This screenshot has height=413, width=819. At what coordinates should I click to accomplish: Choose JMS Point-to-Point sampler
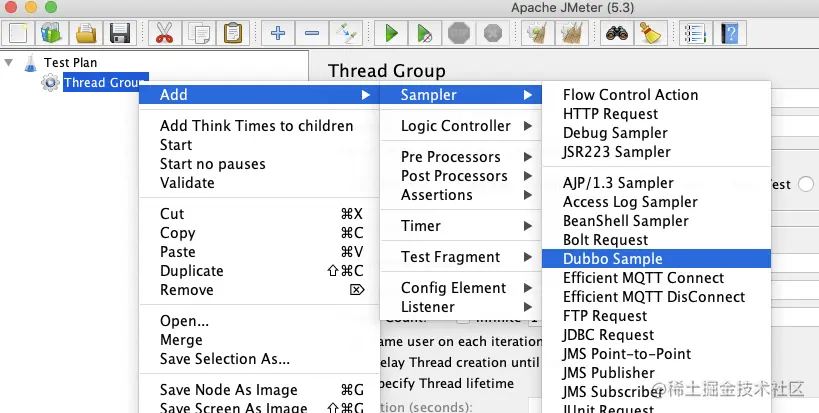click(656, 354)
